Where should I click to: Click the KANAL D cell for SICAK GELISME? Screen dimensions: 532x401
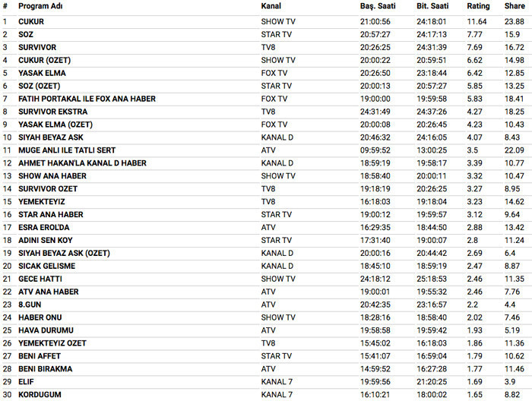(277, 266)
